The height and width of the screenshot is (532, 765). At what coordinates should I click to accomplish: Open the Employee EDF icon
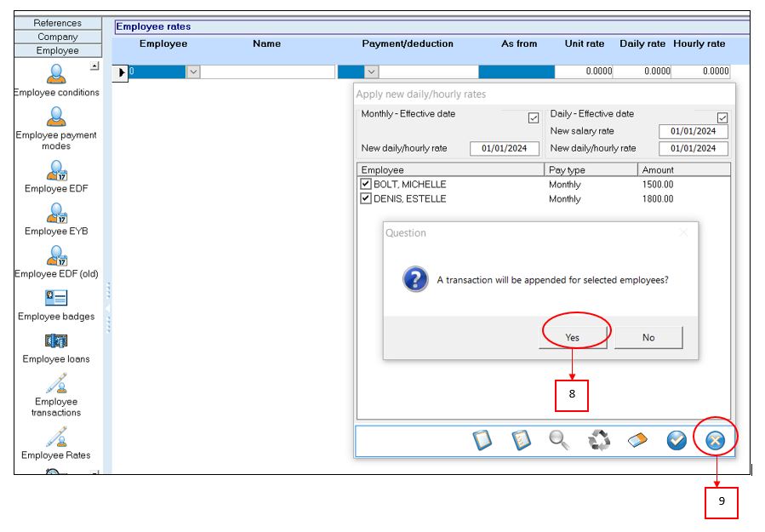tap(56, 170)
